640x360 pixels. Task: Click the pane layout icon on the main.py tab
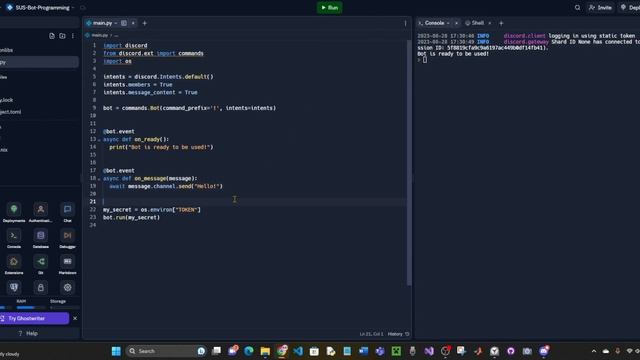click(x=124, y=23)
